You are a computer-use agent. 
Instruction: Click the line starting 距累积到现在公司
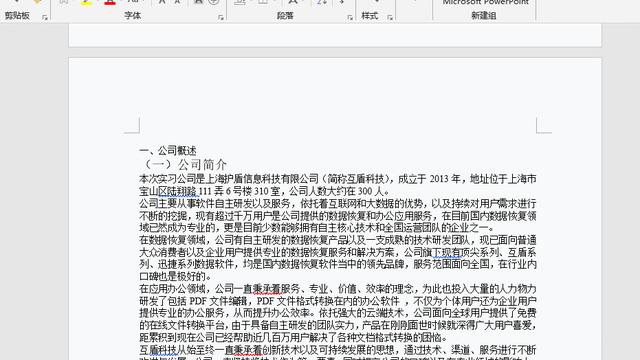pos(294,338)
